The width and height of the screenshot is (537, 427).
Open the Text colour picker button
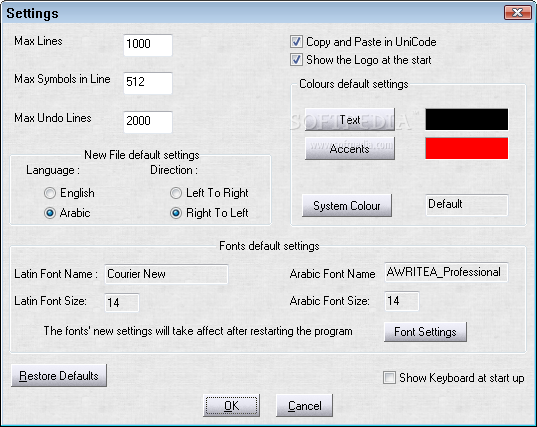tap(350, 120)
